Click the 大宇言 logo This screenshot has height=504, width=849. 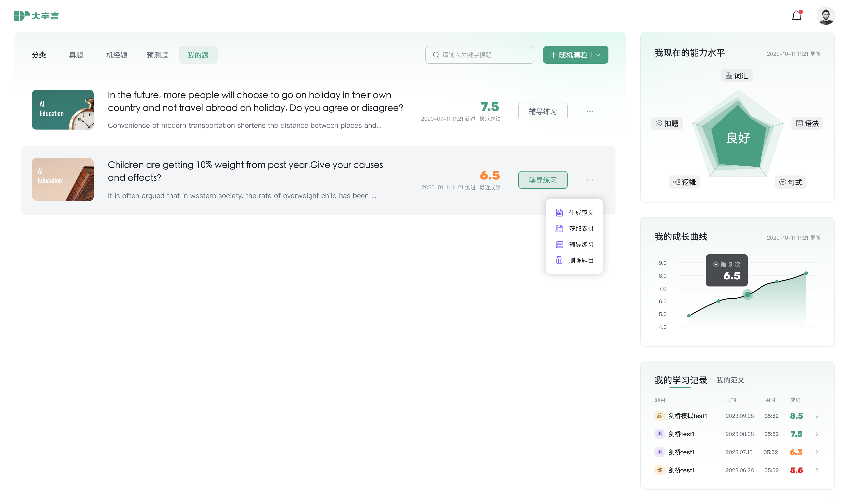point(36,16)
